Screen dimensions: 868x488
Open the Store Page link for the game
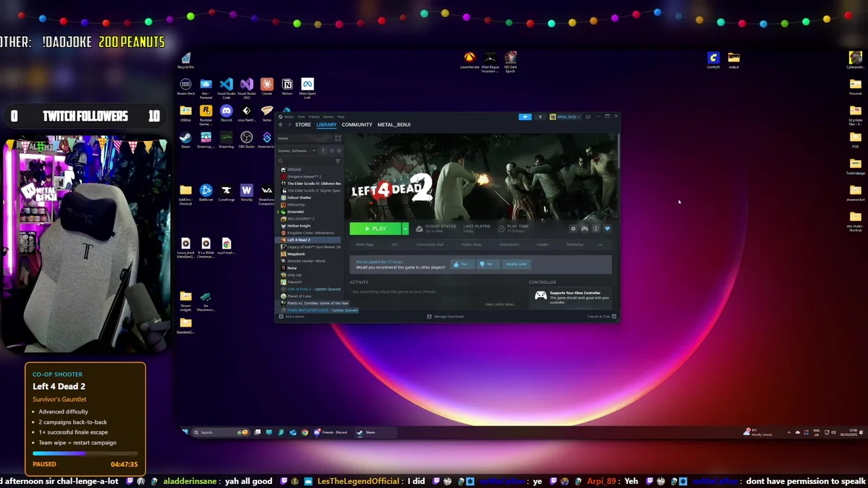coord(364,245)
